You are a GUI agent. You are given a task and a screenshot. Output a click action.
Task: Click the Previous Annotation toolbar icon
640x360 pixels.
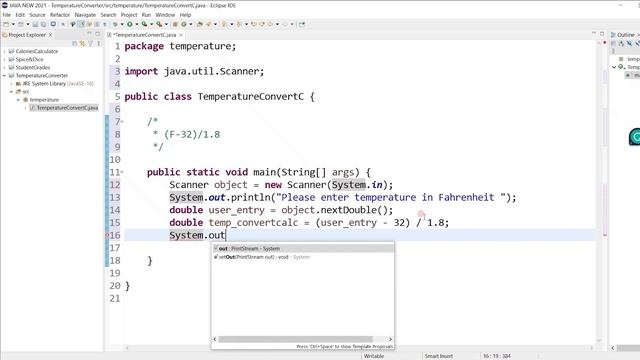pos(239,24)
